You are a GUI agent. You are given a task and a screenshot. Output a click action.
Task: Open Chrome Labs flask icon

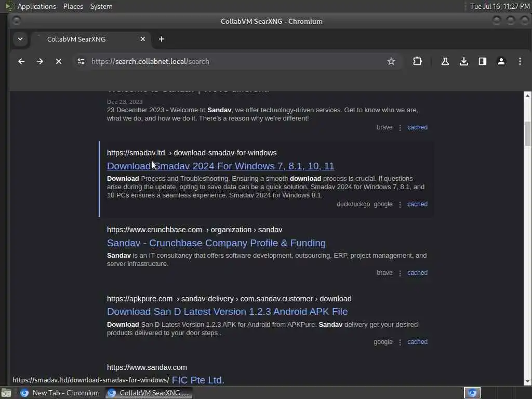coord(445,61)
